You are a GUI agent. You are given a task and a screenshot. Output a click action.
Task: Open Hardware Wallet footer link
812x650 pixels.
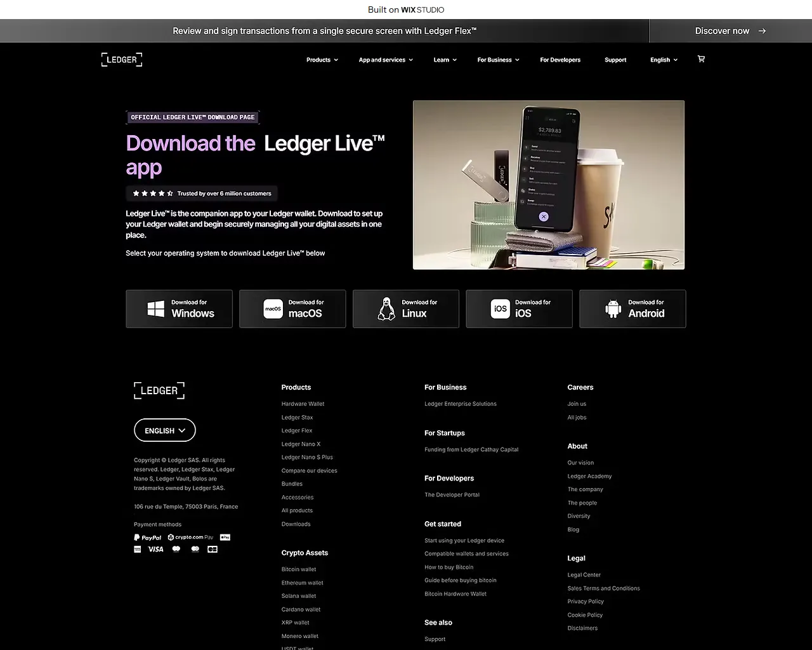pyautogui.click(x=303, y=404)
